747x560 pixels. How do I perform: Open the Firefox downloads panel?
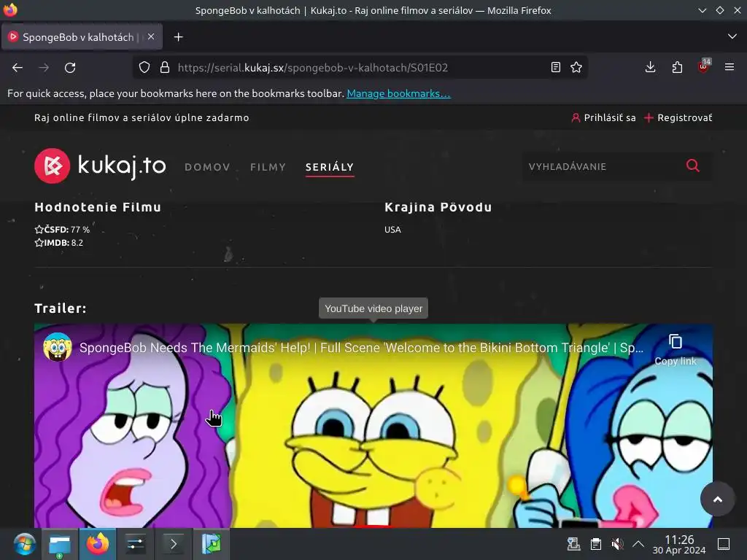650,68
